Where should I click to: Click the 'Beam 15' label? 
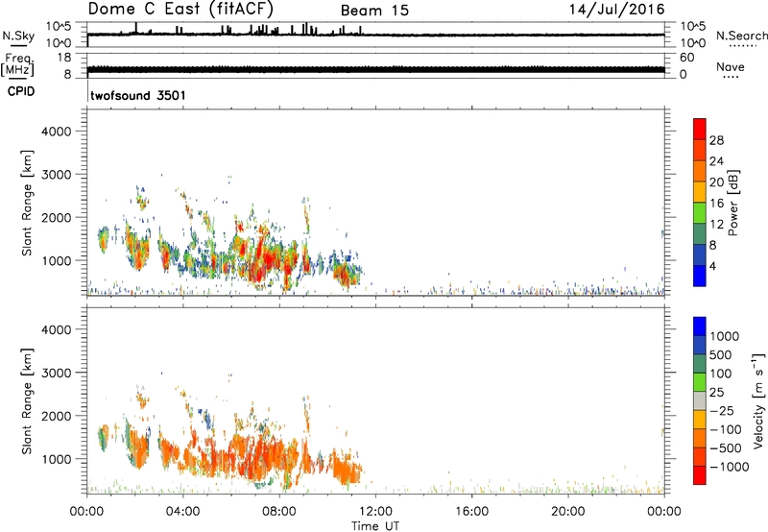click(374, 11)
